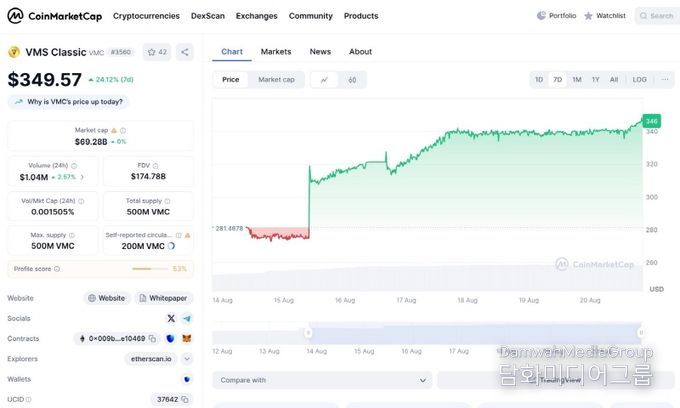Show Profile score info icon
The height and width of the screenshot is (408, 680).
[57, 269]
